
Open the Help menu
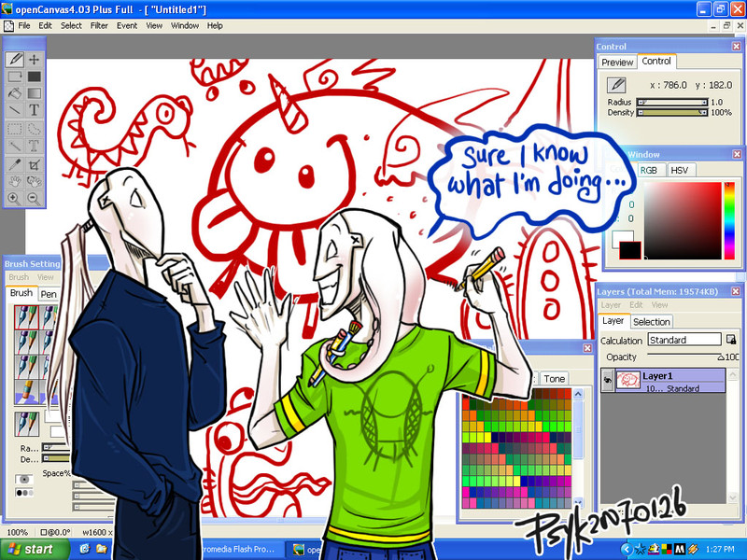coord(215,26)
